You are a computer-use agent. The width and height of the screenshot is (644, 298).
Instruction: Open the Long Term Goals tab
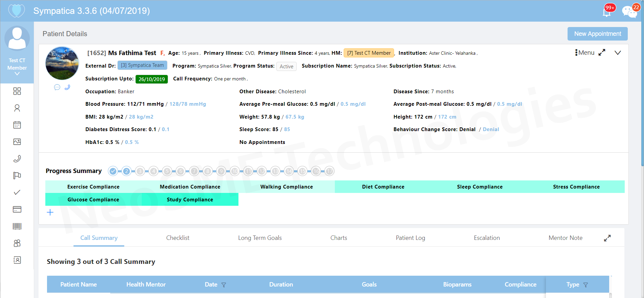tap(260, 238)
